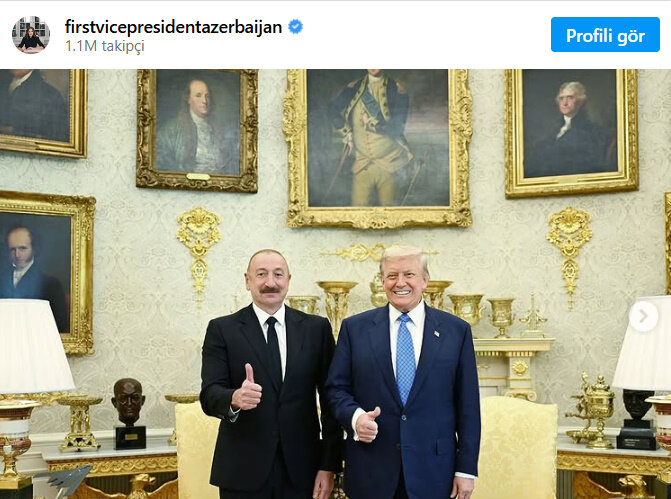Click the blue verified badge icon
Screen dimensions: 671x499
pos(295,27)
